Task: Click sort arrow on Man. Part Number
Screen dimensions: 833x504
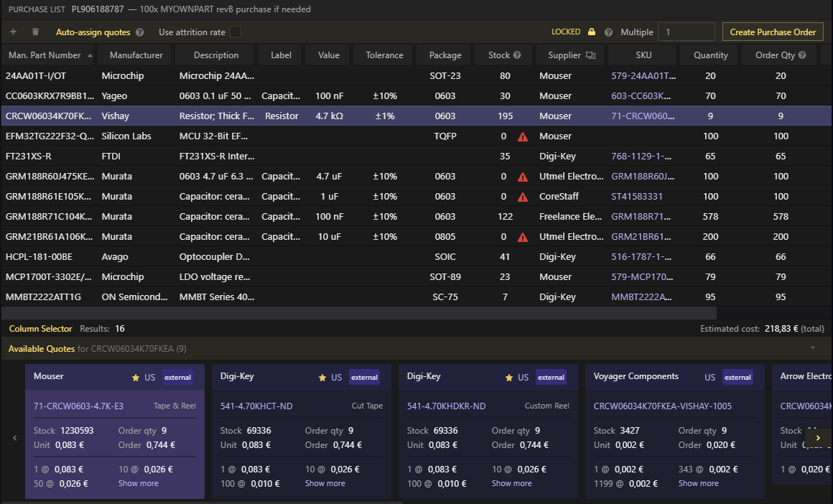Action: click(x=90, y=55)
